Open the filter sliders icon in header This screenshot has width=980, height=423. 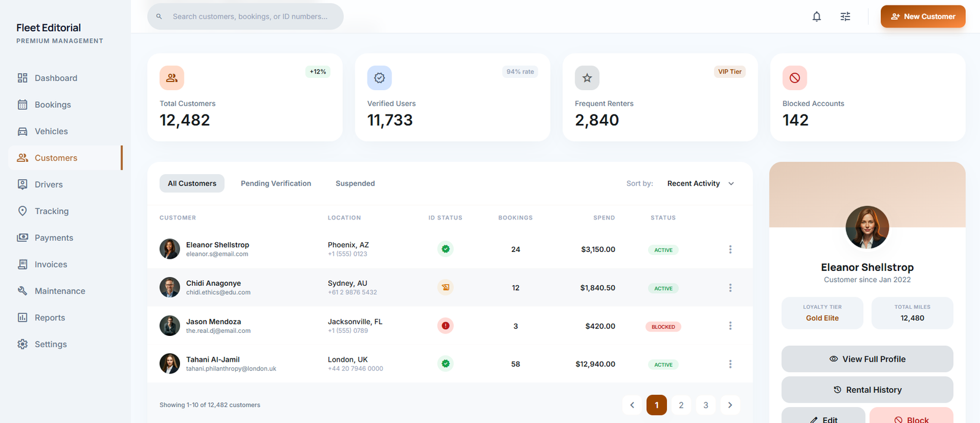[x=845, y=17]
